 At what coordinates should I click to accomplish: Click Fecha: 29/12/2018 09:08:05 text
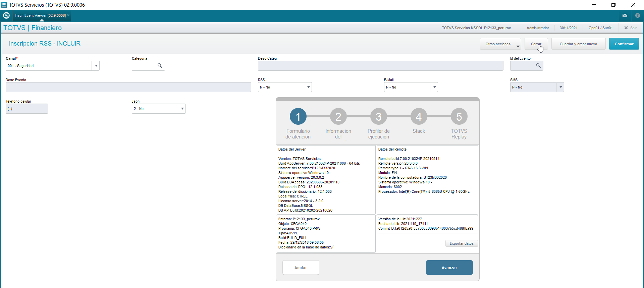(301, 242)
